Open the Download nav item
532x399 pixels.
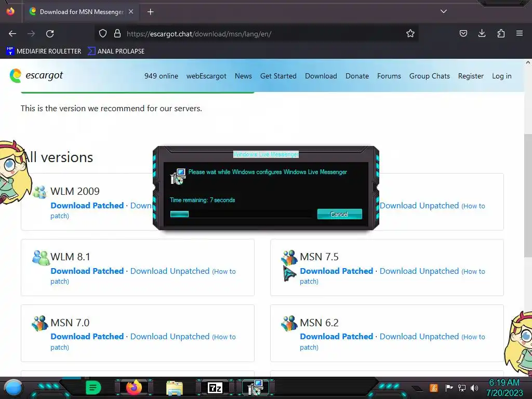tap(321, 76)
